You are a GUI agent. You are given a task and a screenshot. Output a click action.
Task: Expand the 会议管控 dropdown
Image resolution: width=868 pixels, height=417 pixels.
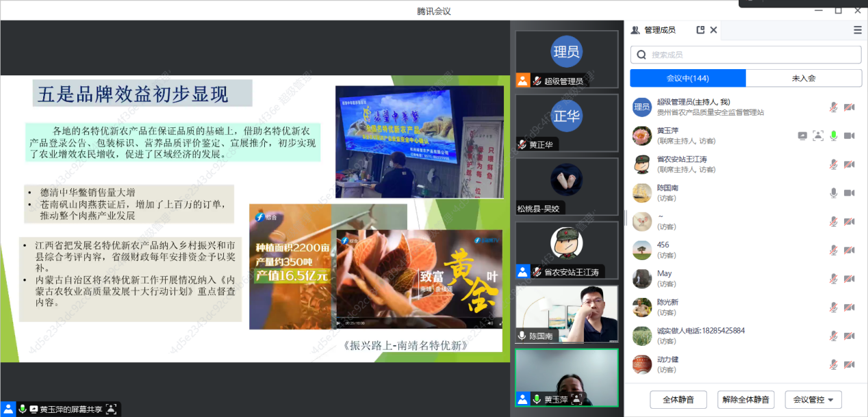pos(813,400)
